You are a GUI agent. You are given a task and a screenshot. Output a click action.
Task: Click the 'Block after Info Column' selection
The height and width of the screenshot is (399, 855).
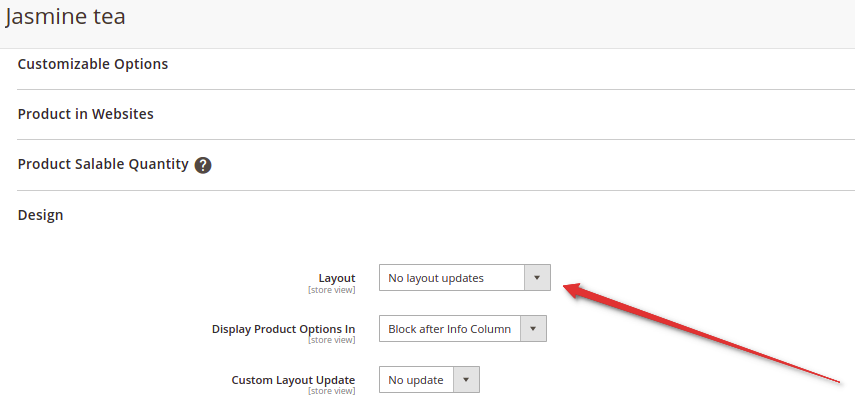pyautogui.click(x=462, y=329)
